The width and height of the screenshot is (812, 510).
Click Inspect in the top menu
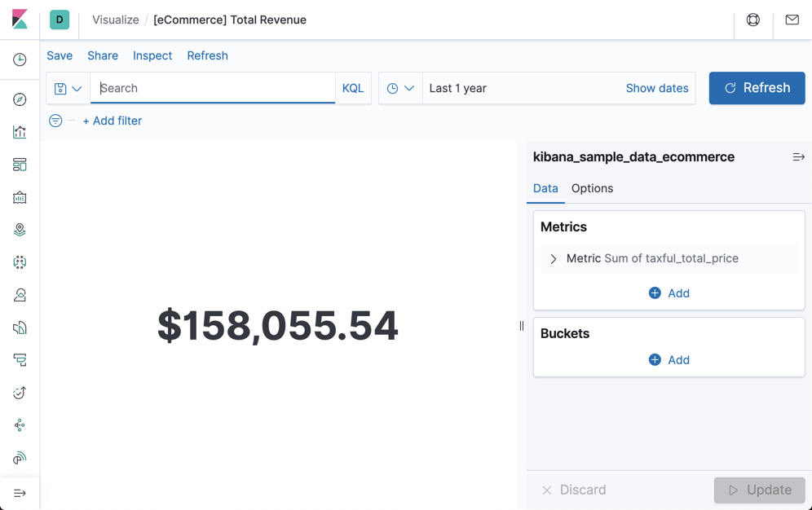(152, 55)
